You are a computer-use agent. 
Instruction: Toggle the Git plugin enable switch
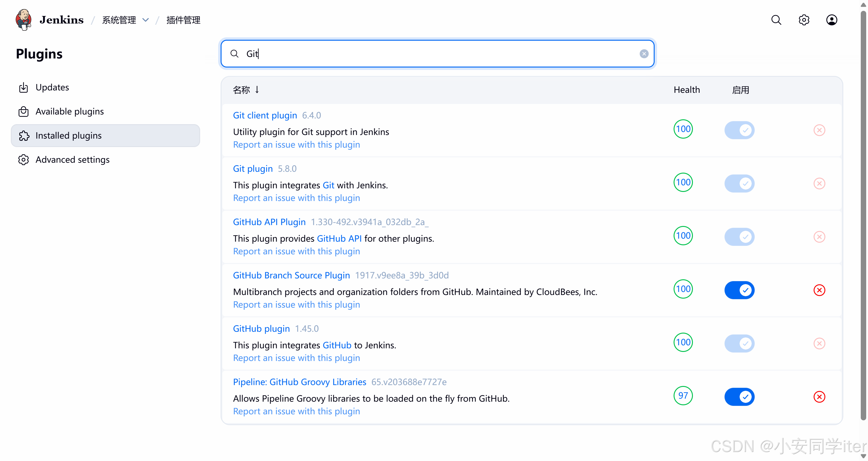[739, 183]
